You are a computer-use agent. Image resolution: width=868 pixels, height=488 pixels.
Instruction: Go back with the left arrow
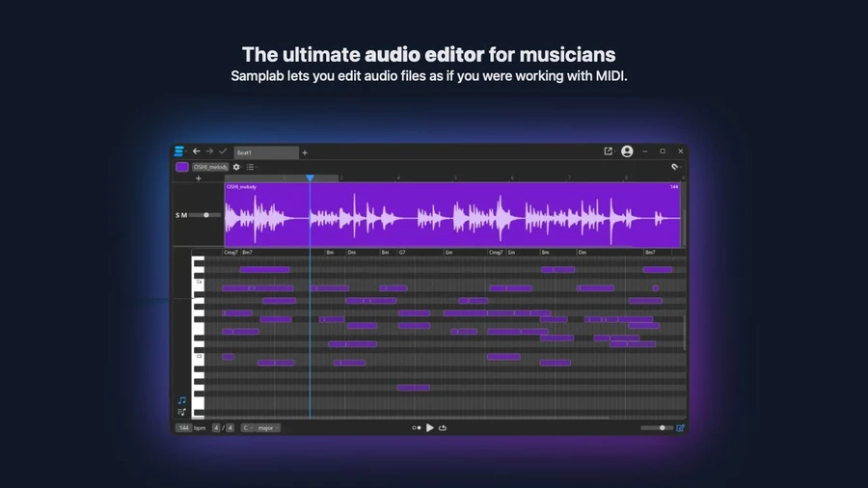pyautogui.click(x=197, y=151)
